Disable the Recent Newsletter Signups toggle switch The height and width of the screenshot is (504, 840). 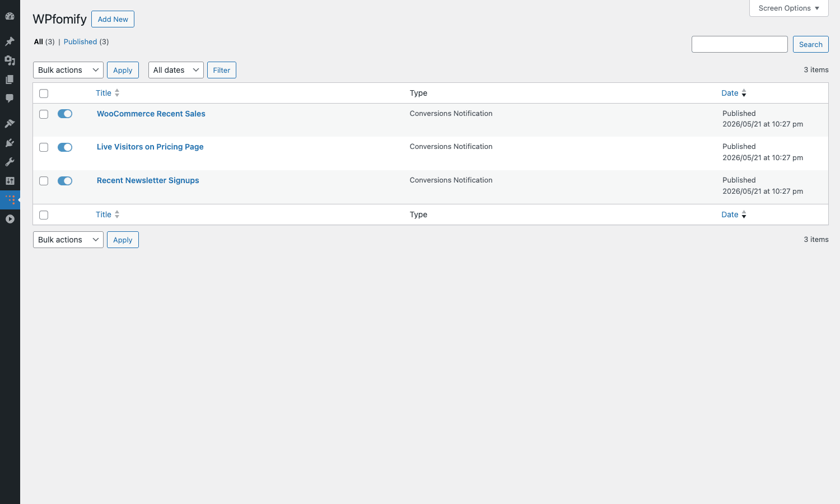tap(65, 181)
